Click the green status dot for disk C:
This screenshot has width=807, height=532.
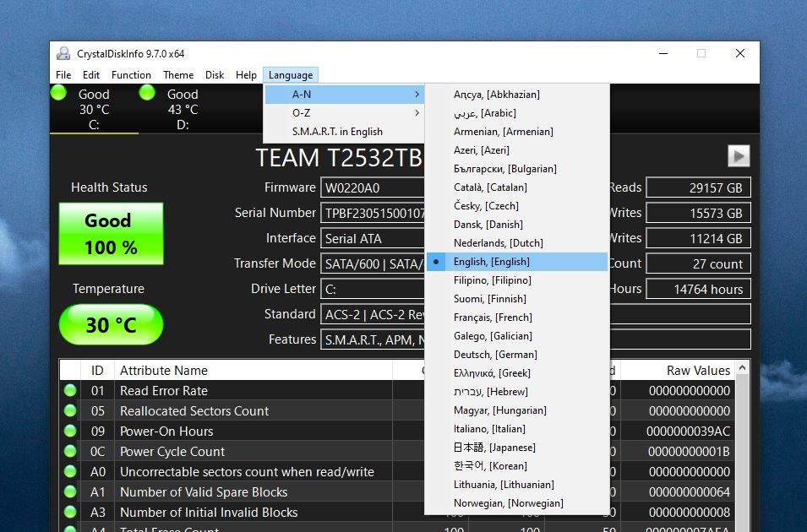(x=58, y=93)
